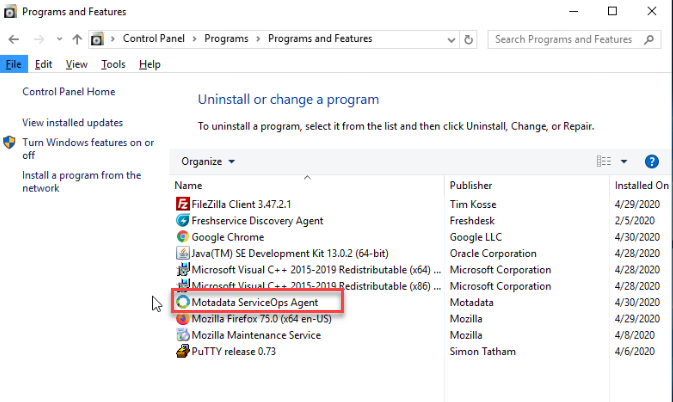Image resolution: width=673 pixels, height=402 pixels.
Task: Select the Mozilla Firefox 75.0 icon
Action: [182, 319]
